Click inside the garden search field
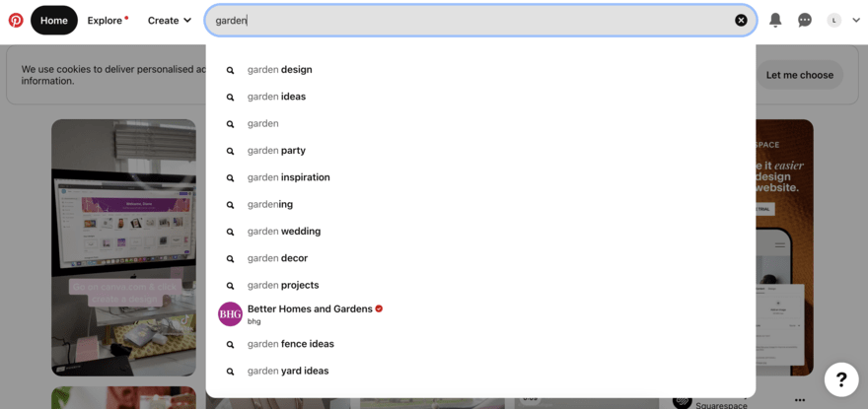 (473, 20)
